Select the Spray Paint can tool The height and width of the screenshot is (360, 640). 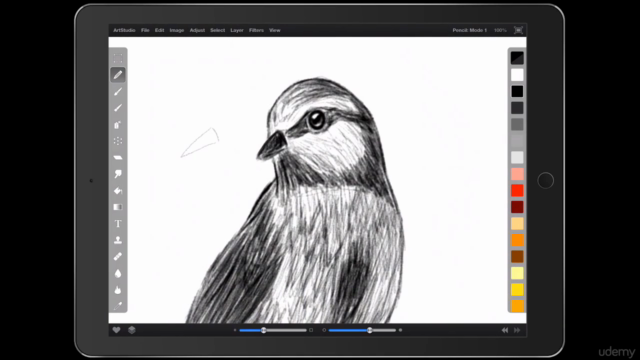coord(118,124)
